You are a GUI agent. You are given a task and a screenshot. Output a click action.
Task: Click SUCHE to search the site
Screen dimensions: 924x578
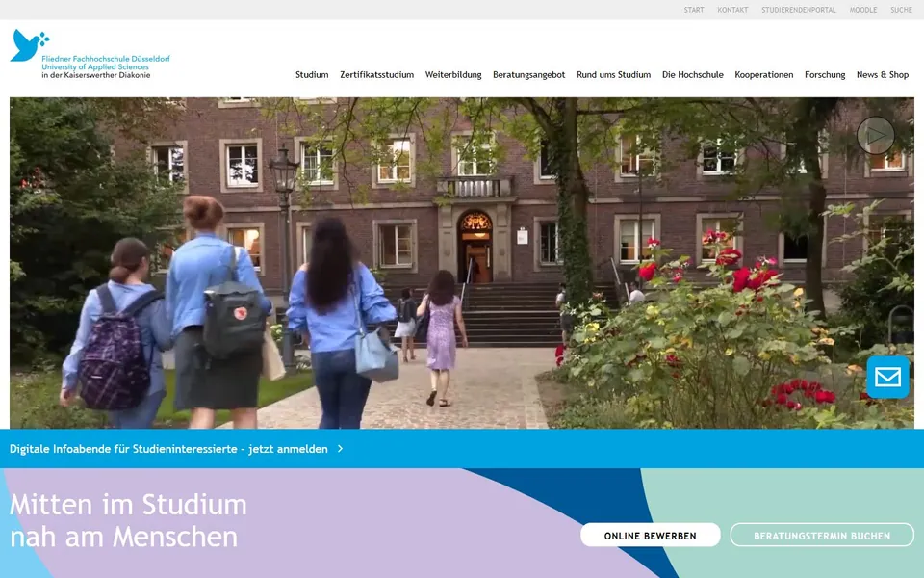point(901,10)
